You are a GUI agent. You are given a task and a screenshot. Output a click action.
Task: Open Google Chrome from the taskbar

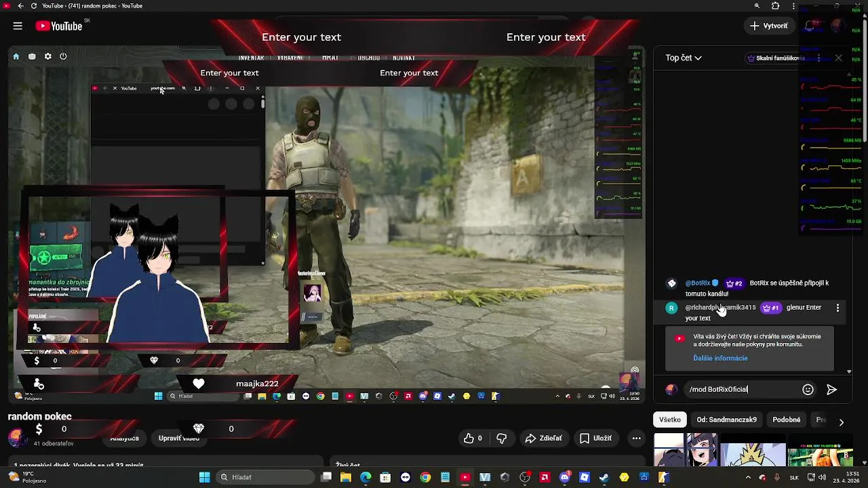425,477
